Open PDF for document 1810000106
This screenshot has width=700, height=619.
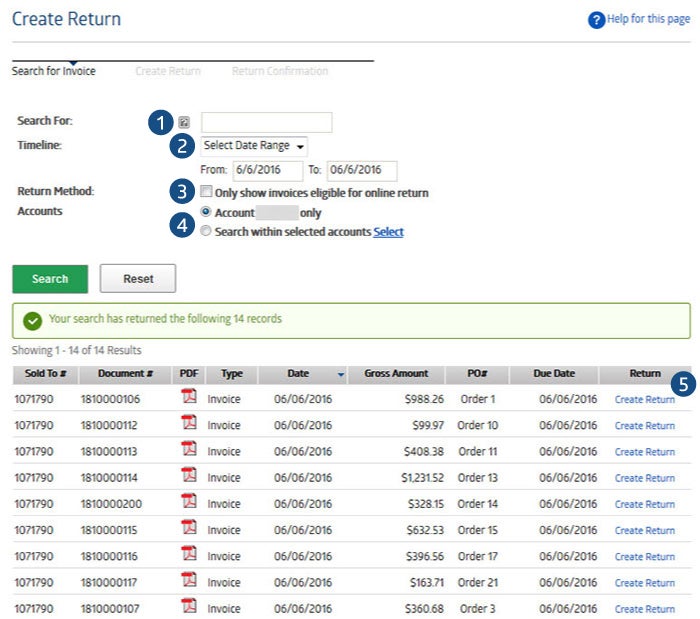coord(188,397)
